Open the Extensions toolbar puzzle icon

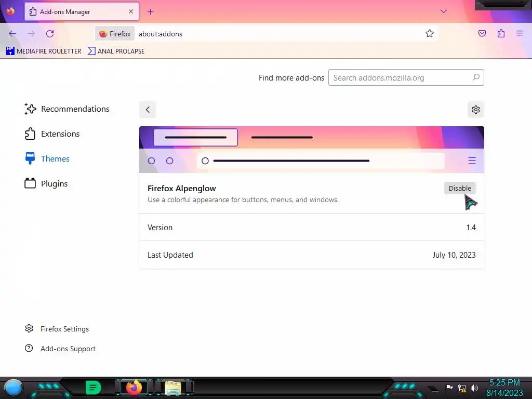pos(501,33)
